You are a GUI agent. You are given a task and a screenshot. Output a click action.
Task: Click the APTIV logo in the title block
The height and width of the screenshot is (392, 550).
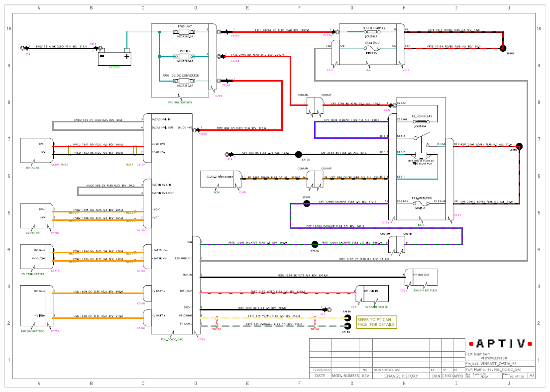(x=501, y=344)
